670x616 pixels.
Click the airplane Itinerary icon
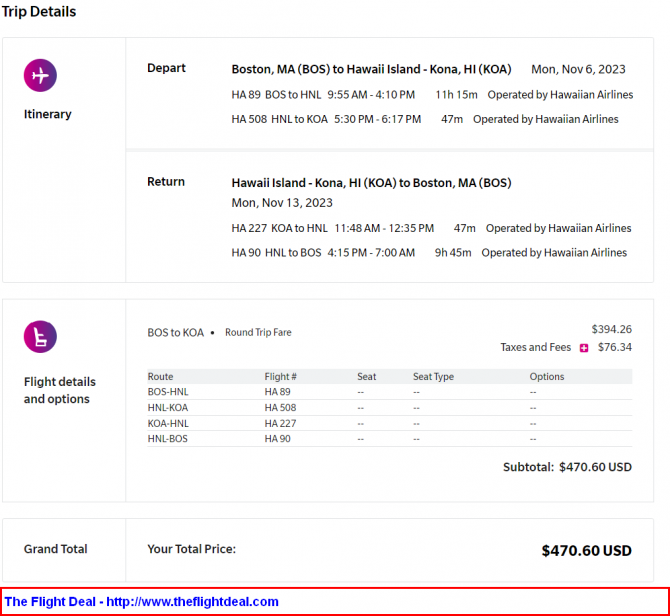(x=40, y=76)
